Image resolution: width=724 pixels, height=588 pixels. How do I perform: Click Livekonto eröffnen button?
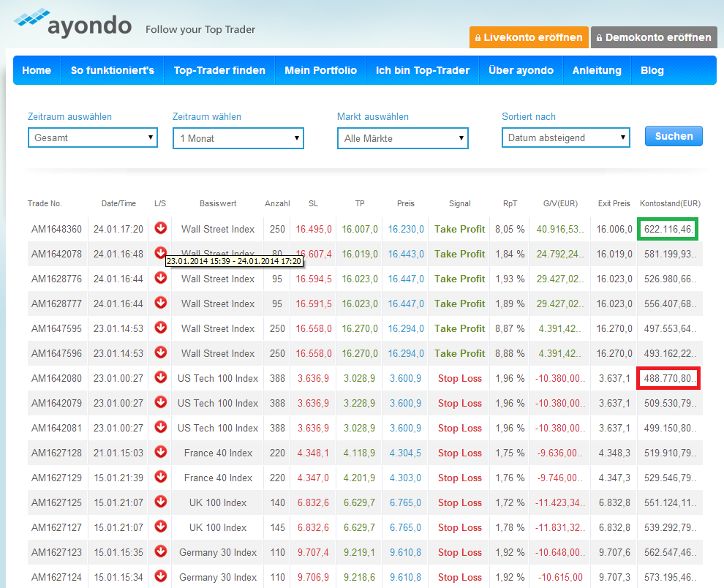pos(529,37)
